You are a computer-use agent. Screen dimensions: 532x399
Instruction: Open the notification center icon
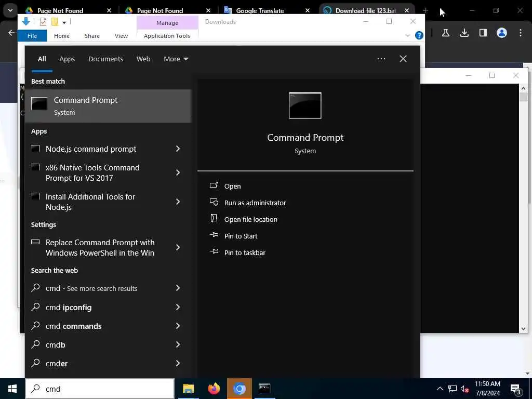point(515,389)
